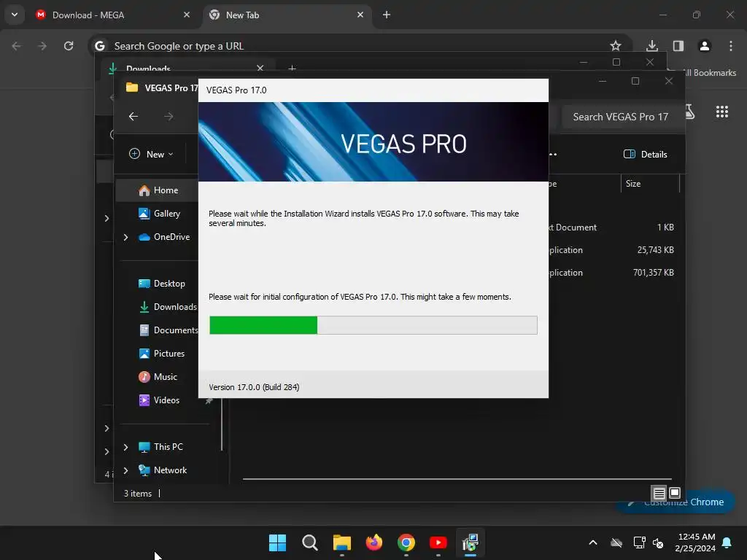Select the New Tab tab
Viewport: 747px width, 560px height.
click(286, 15)
